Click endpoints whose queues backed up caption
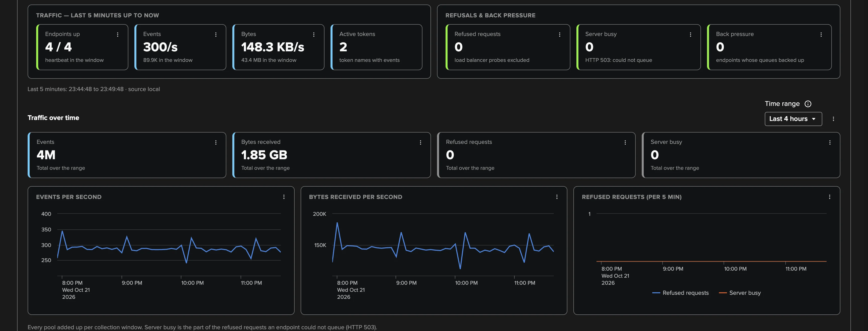The image size is (868, 331). click(x=760, y=60)
